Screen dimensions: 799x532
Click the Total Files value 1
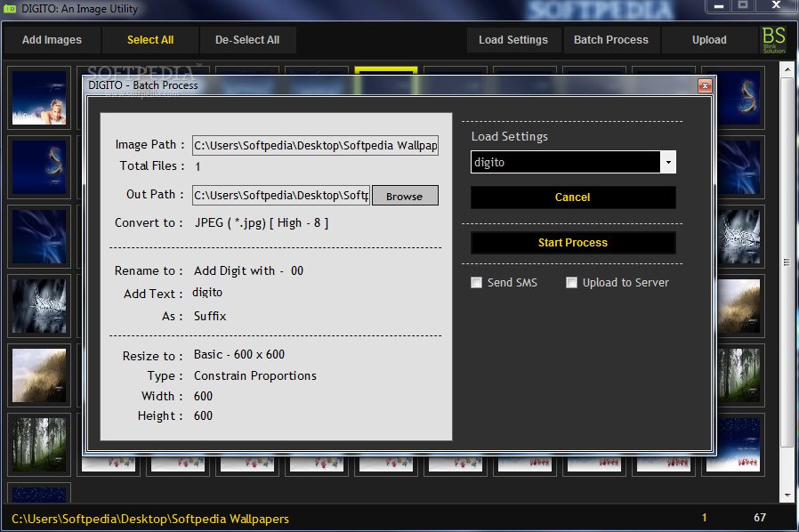[x=198, y=166]
